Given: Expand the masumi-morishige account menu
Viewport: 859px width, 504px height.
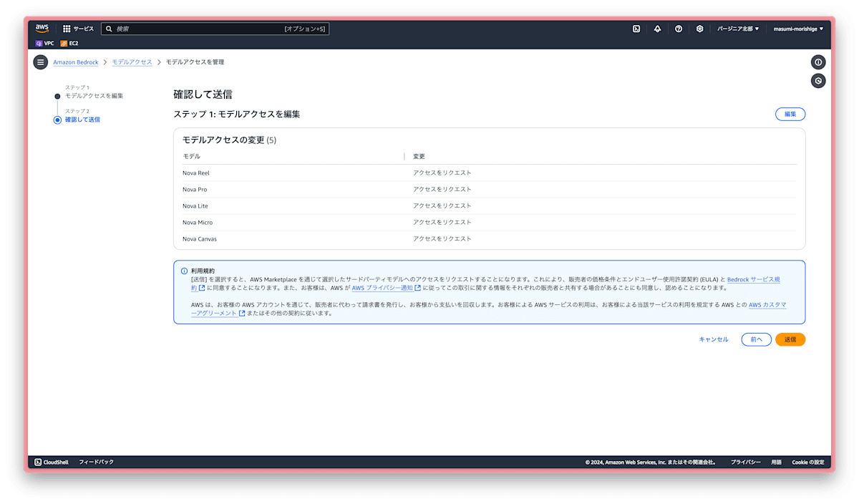Looking at the screenshot, I should (798, 29).
